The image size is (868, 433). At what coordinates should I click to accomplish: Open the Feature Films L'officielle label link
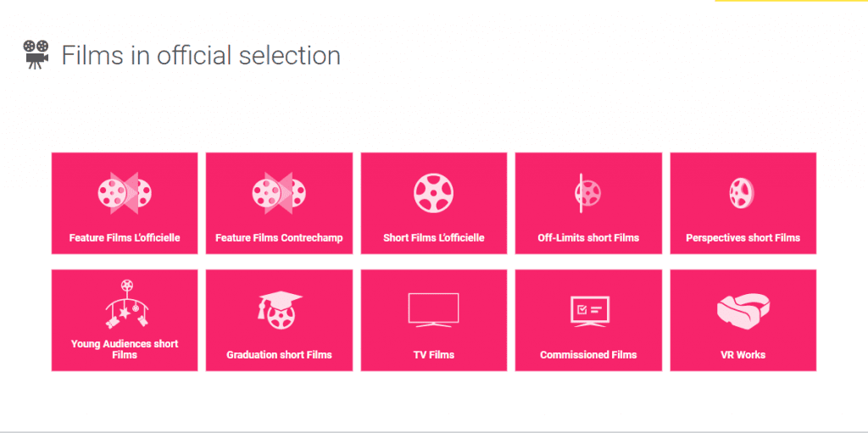(125, 238)
